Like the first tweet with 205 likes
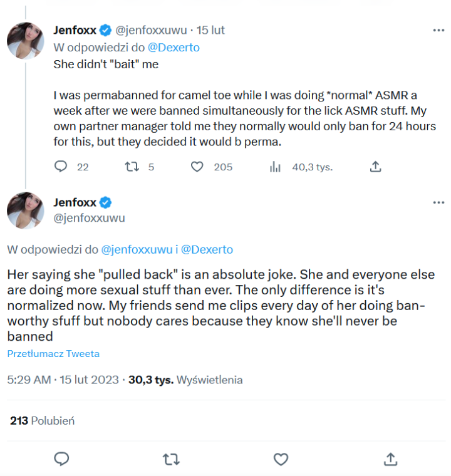 coord(197,167)
